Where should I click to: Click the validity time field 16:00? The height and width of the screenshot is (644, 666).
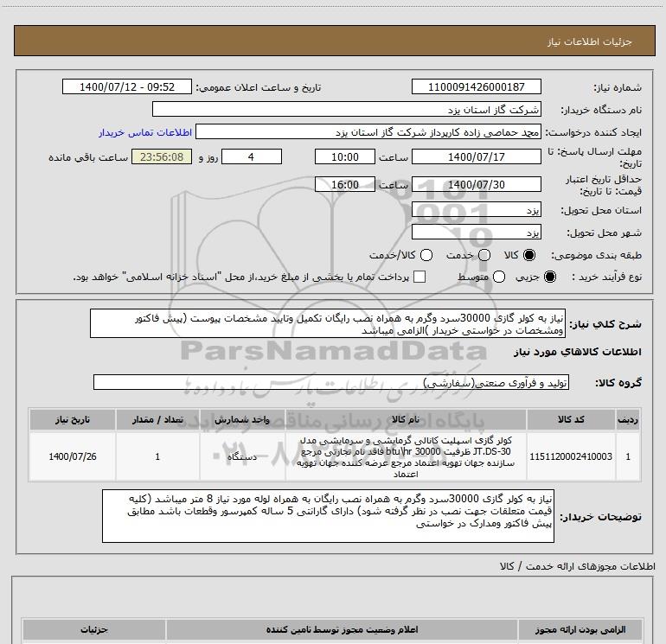pyautogui.click(x=345, y=184)
